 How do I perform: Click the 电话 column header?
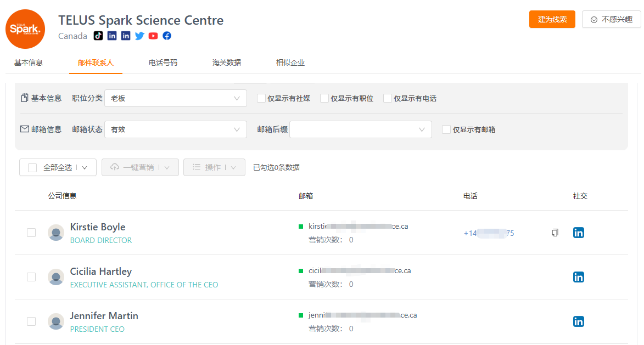point(471,196)
